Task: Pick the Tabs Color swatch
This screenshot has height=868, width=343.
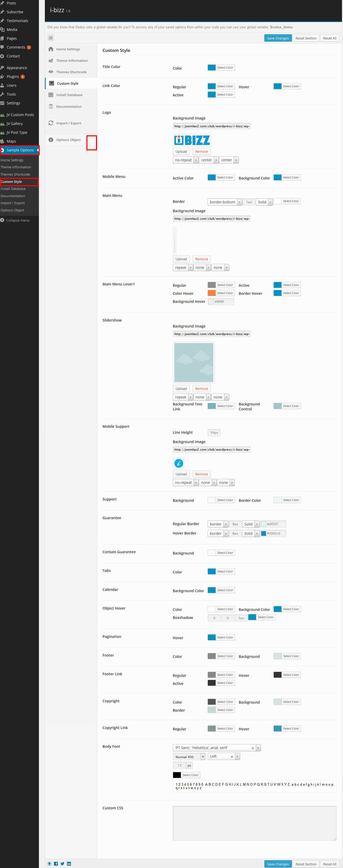Action: pos(212,571)
